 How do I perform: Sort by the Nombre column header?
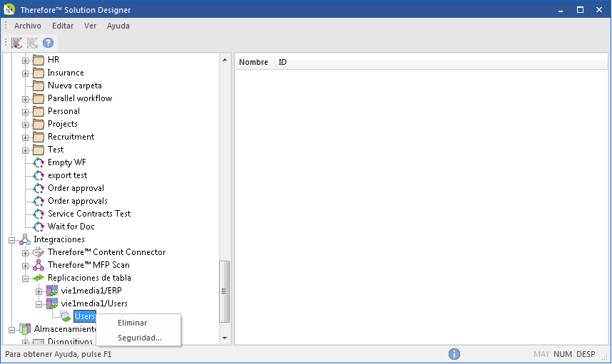click(254, 62)
